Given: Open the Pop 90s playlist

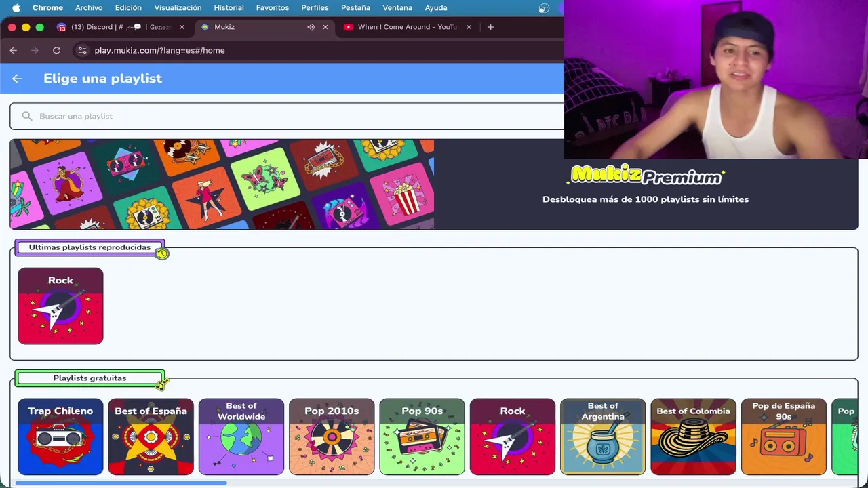Looking at the screenshot, I should (x=422, y=436).
